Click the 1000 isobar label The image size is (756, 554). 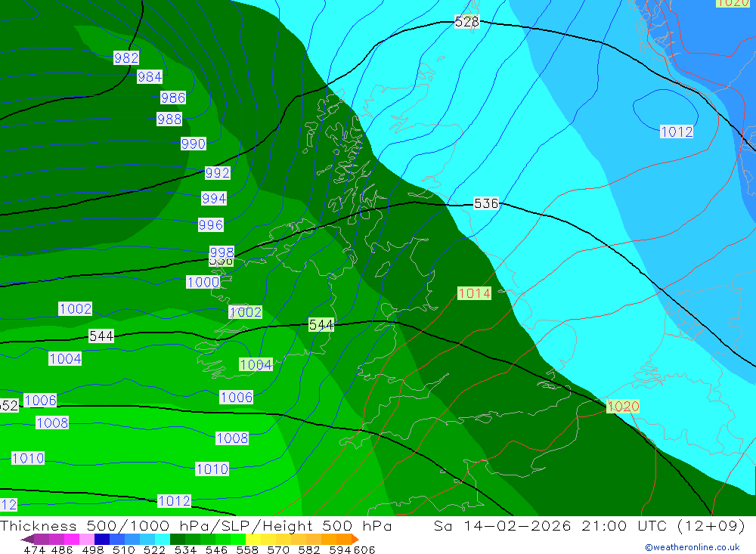click(x=203, y=282)
